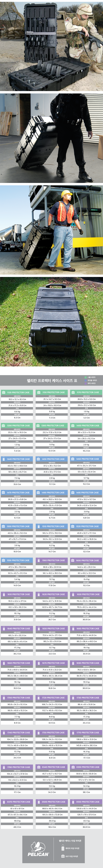Click the icon beside 1650 Protector Case
This screenshot has height=868, width=103.
(38, 628)
